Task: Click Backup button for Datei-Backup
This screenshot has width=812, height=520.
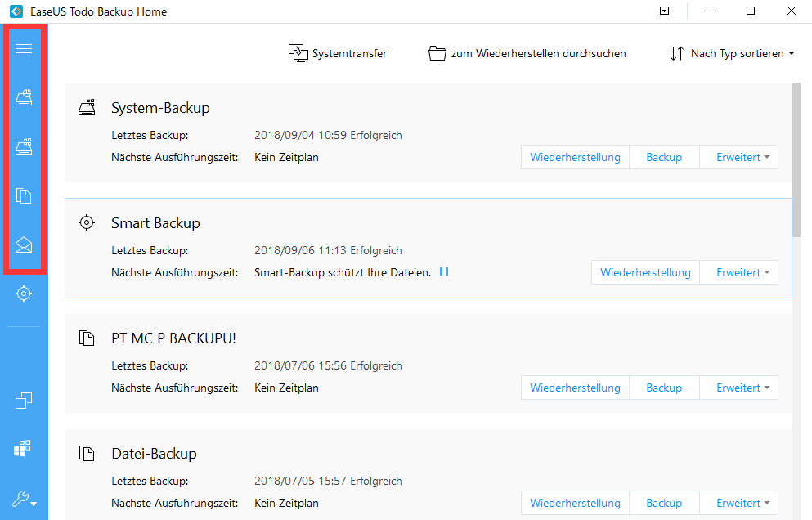Action: coord(664,503)
